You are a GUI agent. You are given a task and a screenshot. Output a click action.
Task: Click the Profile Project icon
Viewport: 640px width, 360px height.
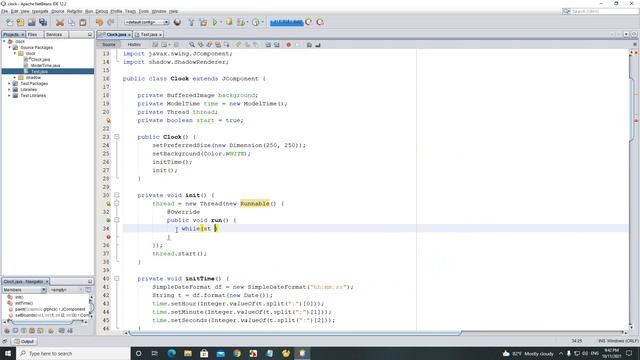[x=256, y=22]
